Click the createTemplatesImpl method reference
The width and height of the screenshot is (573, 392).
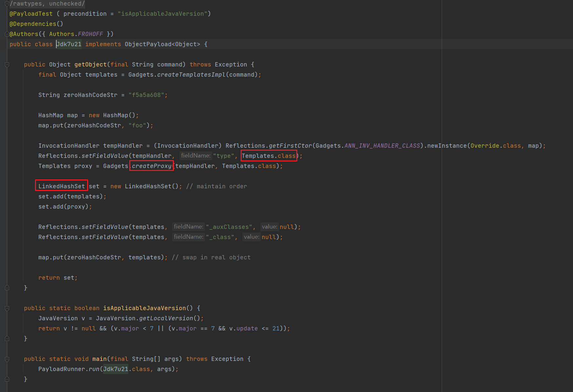190,75
